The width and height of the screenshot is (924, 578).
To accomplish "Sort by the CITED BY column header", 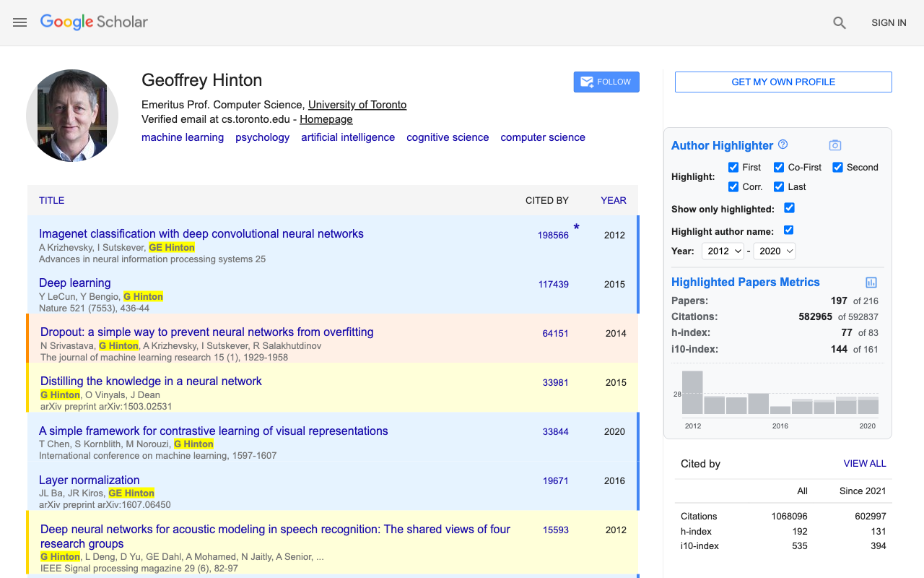I will click(x=547, y=200).
